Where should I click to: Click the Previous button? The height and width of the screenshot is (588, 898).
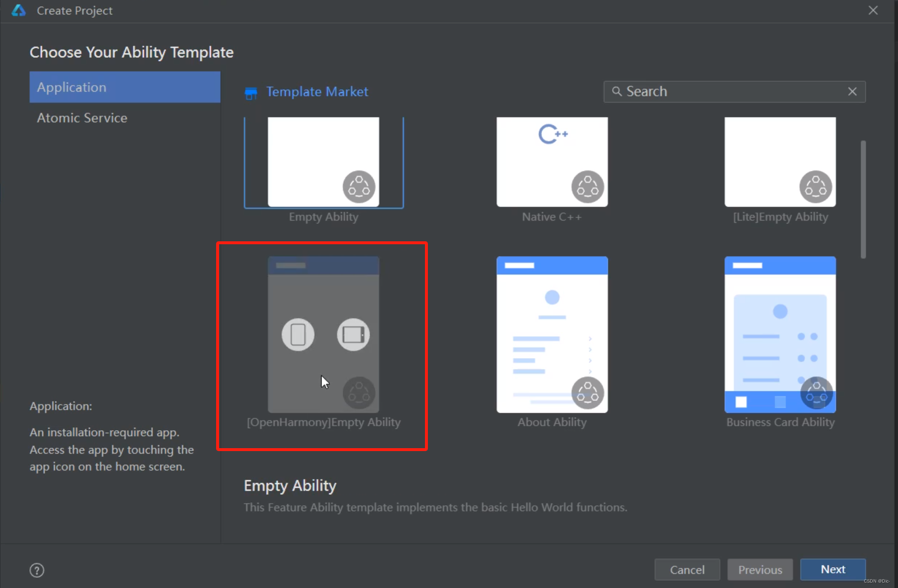760,570
